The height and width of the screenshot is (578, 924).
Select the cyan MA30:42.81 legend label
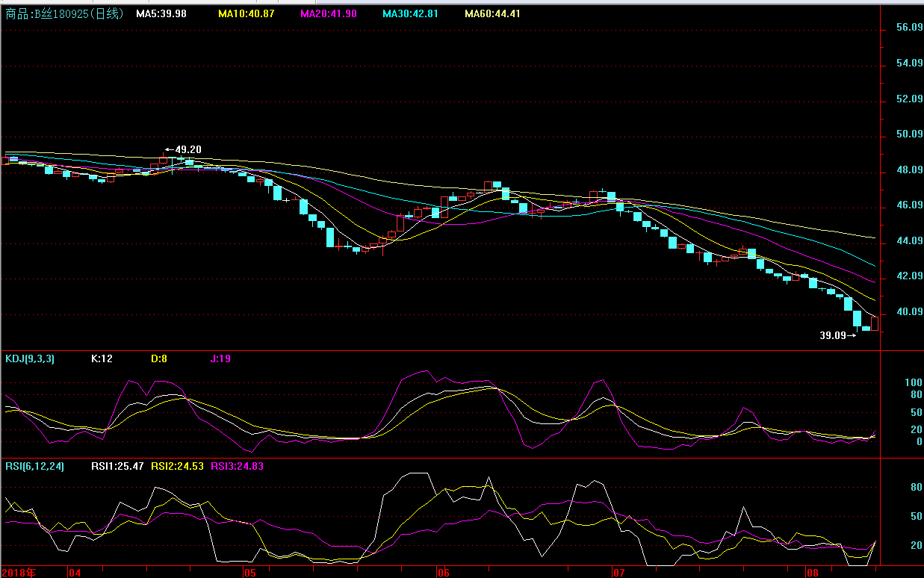[x=410, y=14]
